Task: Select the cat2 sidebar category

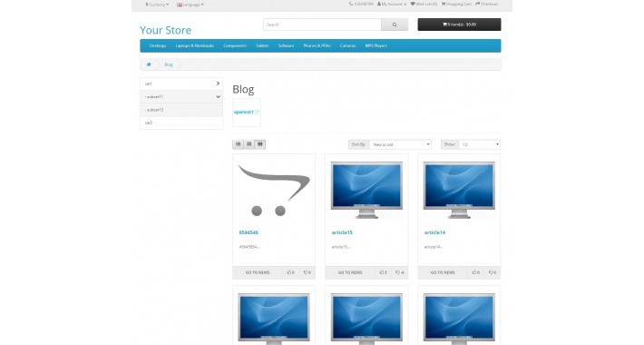Action: click(181, 123)
